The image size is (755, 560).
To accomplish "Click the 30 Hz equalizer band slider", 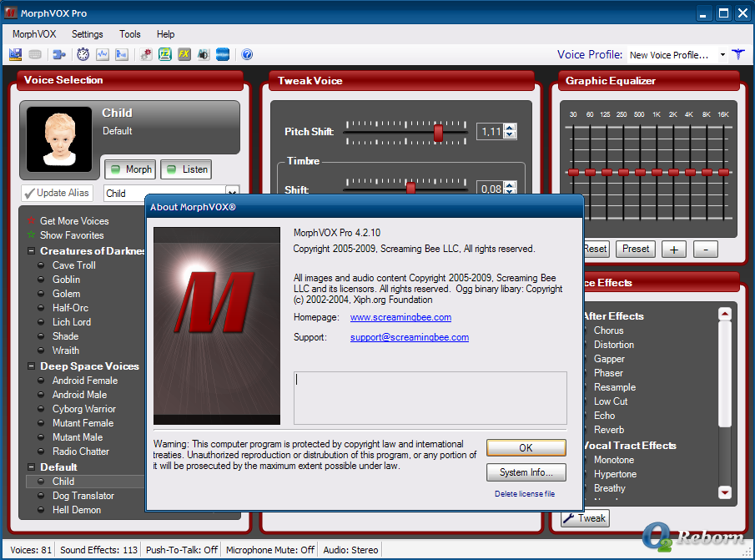I will (573, 172).
